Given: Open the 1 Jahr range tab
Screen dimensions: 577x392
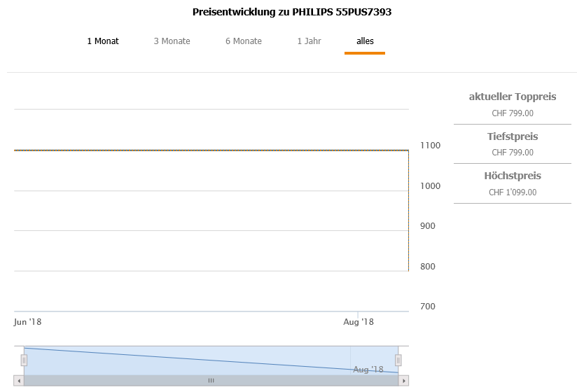Looking at the screenshot, I should pyautogui.click(x=309, y=41).
